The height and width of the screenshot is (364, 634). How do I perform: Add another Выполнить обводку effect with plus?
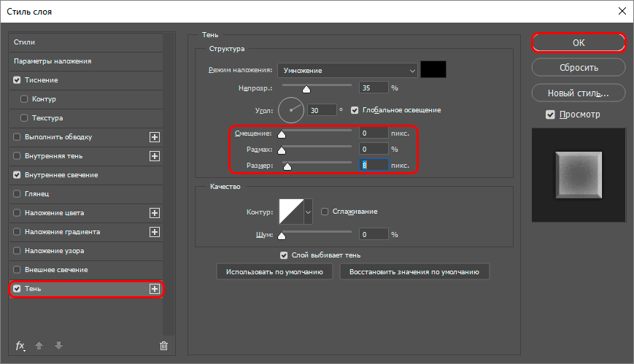tap(155, 137)
